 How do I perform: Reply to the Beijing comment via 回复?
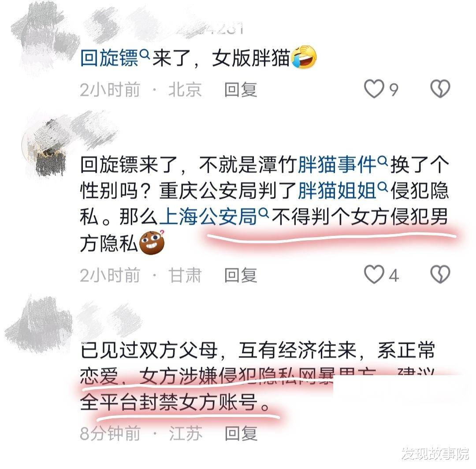click(241, 89)
